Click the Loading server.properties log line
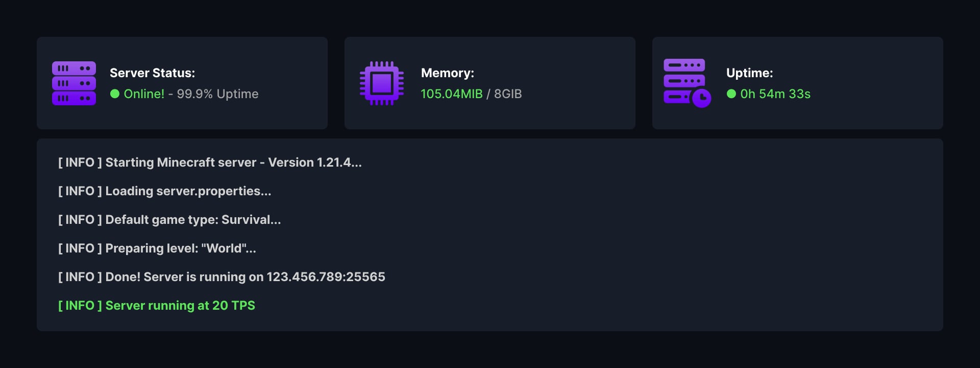This screenshot has height=368, width=980. click(x=165, y=191)
